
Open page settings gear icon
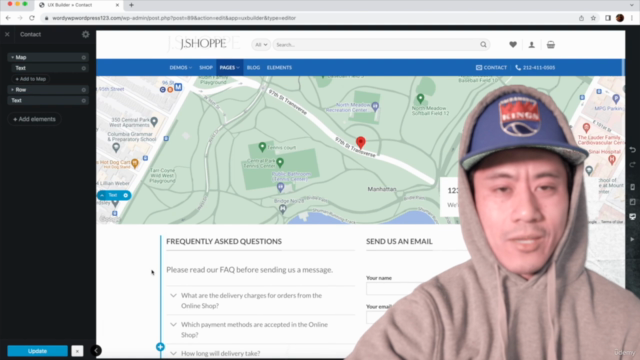tap(85, 34)
